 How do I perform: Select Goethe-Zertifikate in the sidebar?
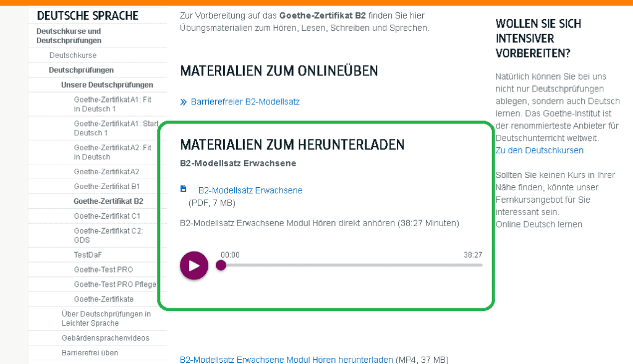[x=104, y=300]
